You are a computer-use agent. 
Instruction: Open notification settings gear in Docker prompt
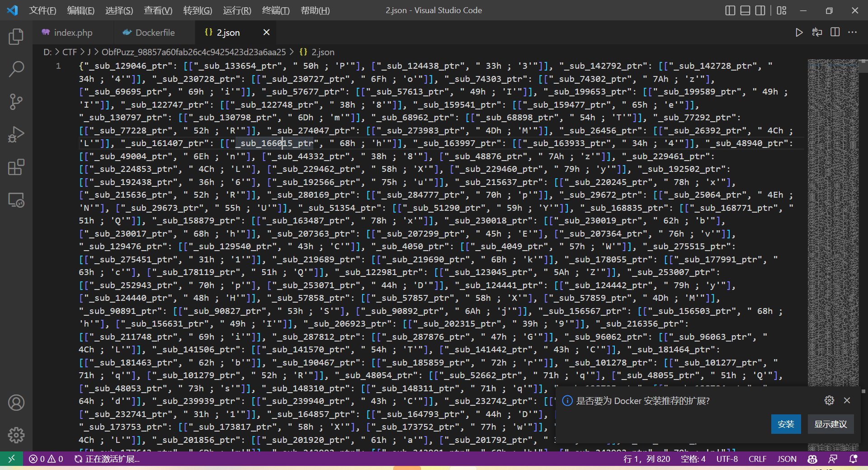pyautogui.click(x=829, y=400)
